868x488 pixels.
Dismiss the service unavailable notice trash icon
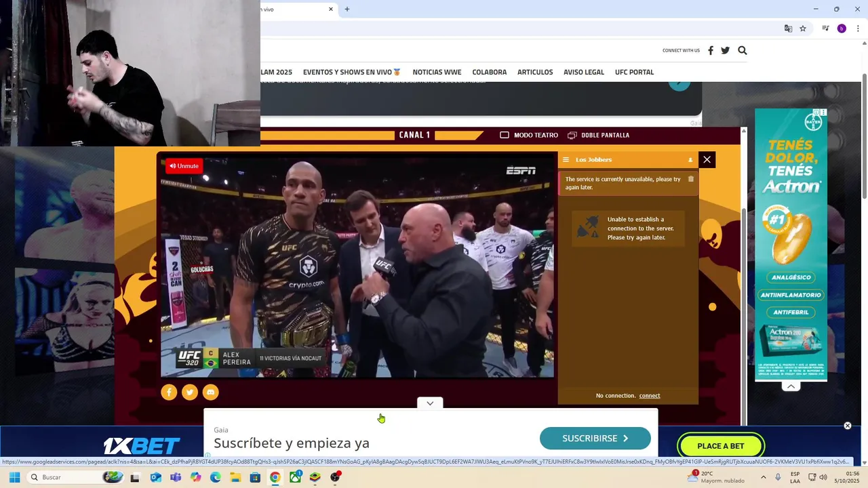tap(691, 179)
